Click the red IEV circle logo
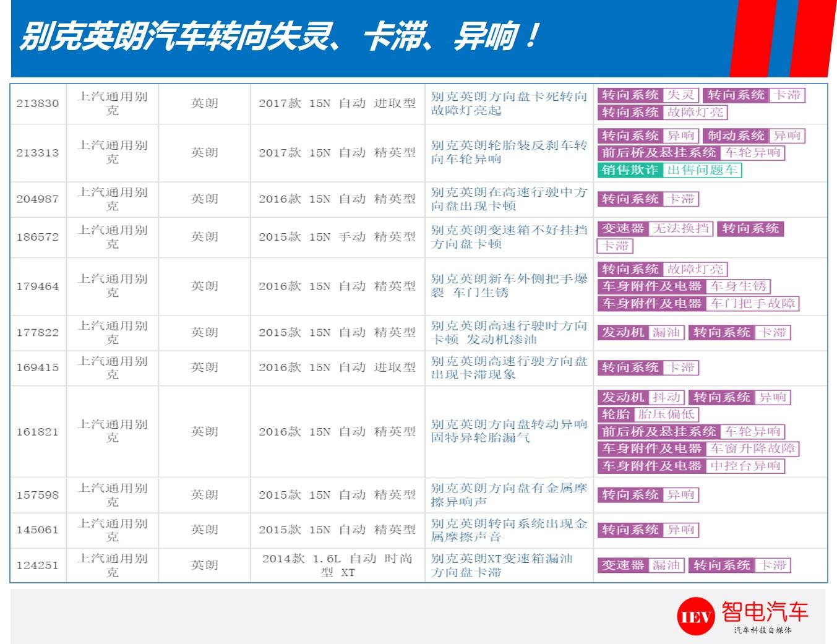Screen dimensions: 837x644 696,616
